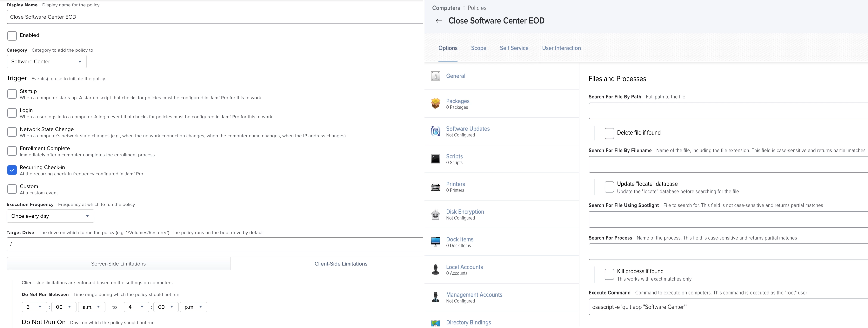Select the Printers icon
The height and width of the screenshot is (328, 868).
[x=435, y=187]
